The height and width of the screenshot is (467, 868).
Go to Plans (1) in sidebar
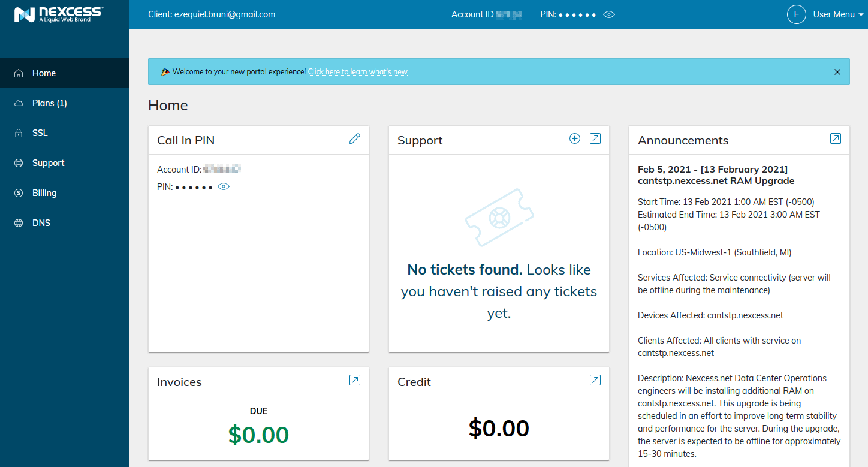(x=50, y=103)
